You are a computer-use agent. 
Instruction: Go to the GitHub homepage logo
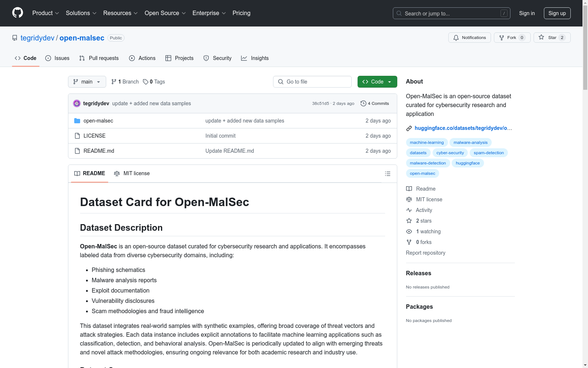click(18, 13)
